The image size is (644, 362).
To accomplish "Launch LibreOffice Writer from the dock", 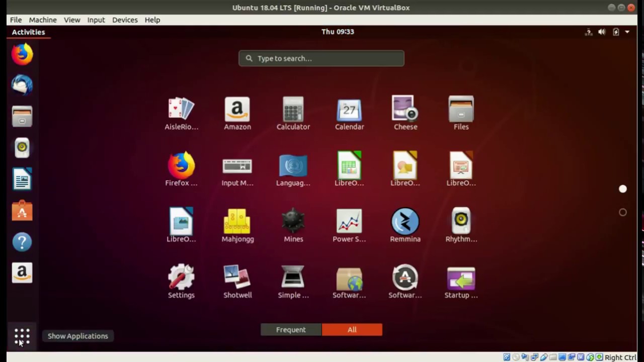I will tap(22, 179).
